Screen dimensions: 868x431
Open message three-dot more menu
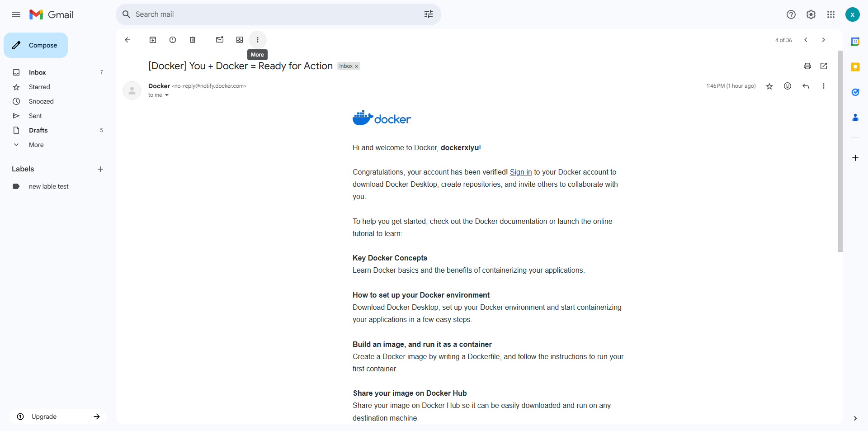point(824,86)
